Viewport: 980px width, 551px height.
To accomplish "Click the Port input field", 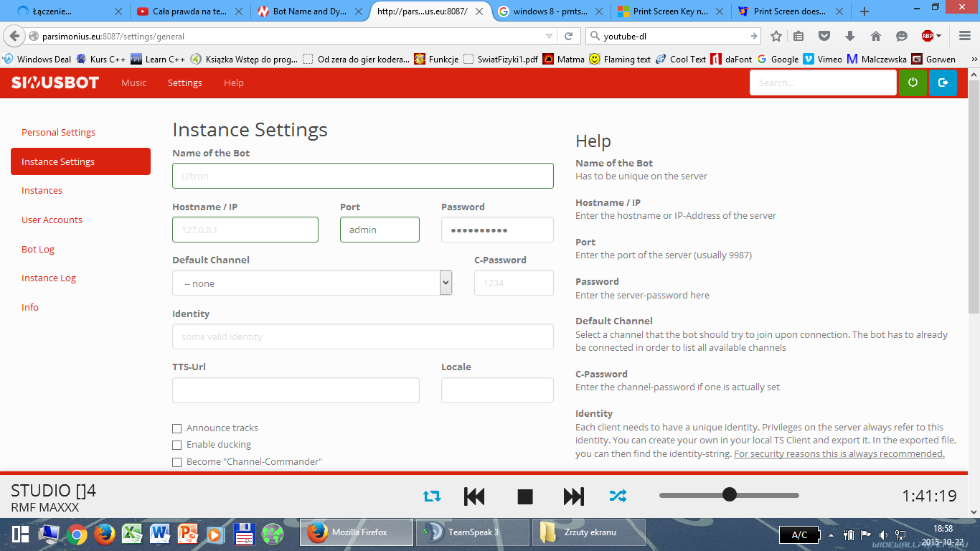I will click(x=380, y=230).
